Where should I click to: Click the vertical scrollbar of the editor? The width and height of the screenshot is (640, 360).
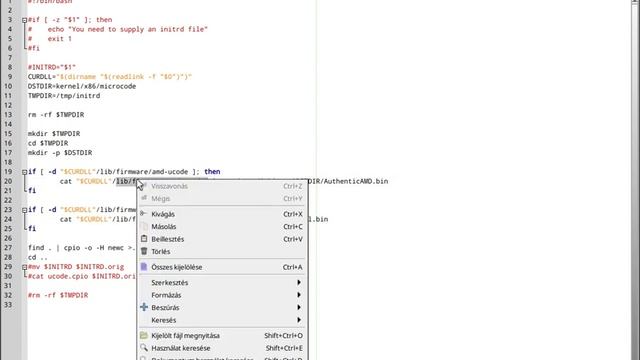(x=634, y=180)
